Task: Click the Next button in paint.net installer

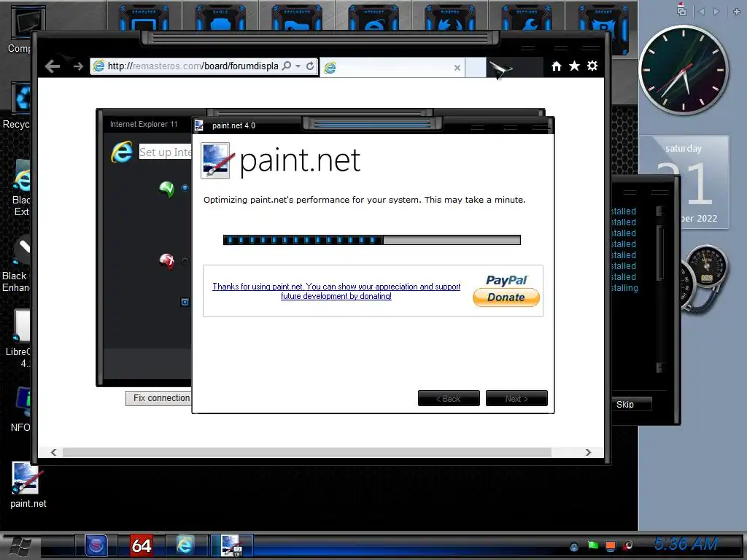Action: pos(516,399)
